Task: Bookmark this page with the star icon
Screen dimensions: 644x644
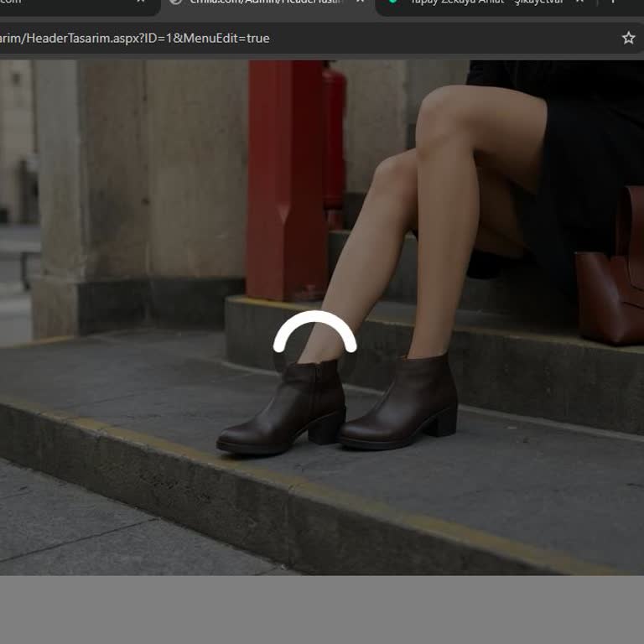Action: point(628,39)
